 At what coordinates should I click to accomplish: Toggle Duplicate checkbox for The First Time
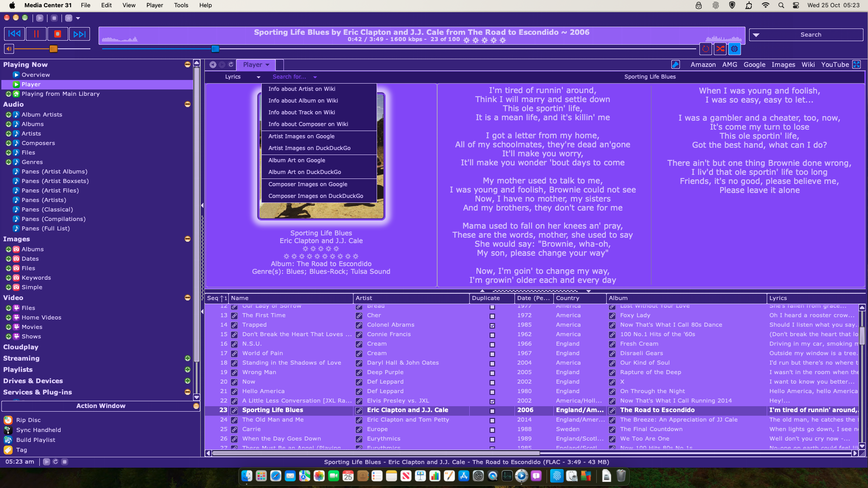tap(492, 316)
